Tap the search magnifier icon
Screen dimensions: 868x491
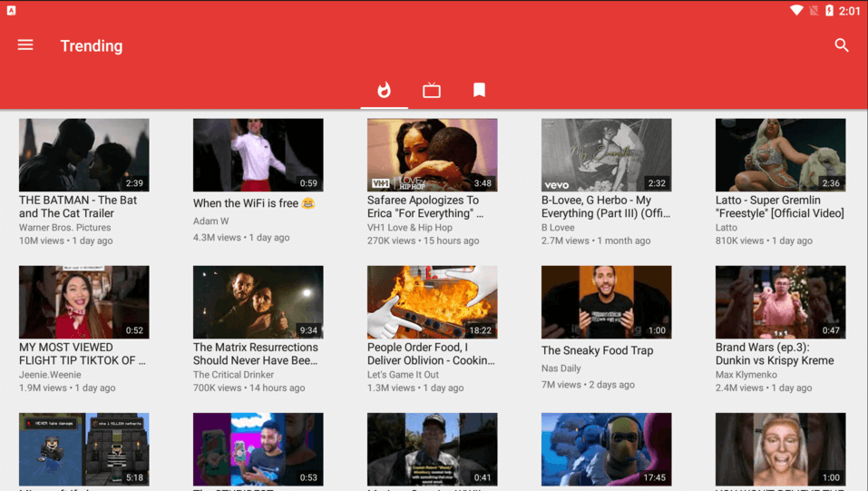(x=841, y=45)
